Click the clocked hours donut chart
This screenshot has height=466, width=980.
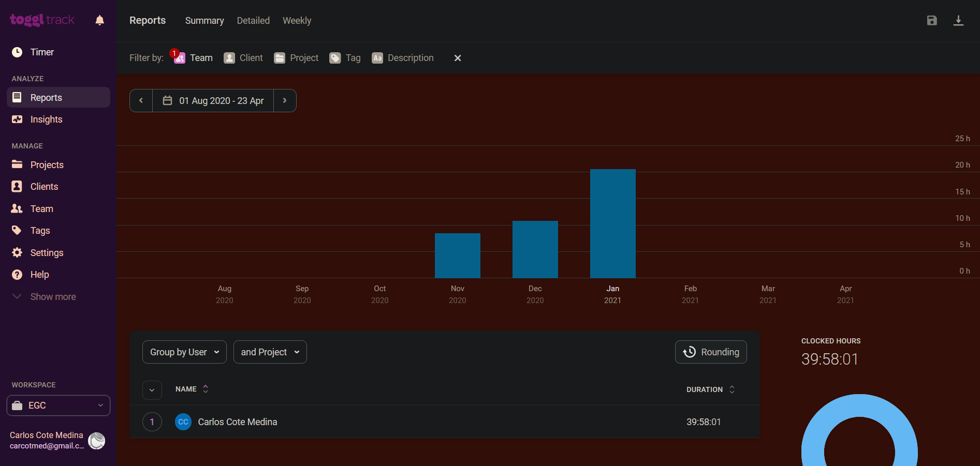(x=859, y=430)
